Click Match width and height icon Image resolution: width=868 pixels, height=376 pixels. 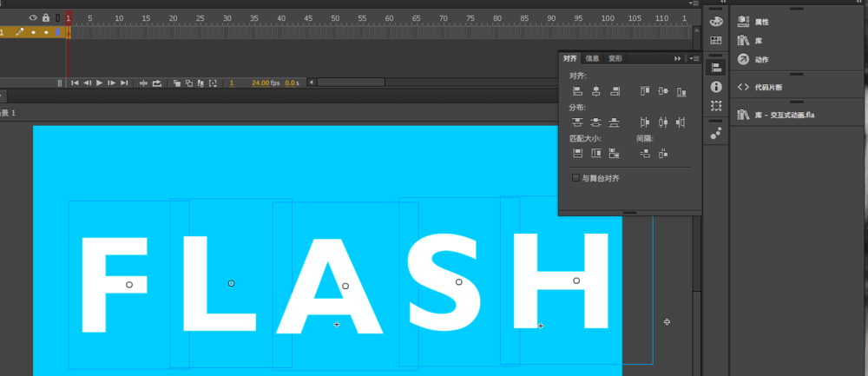[x=614, y=154]
